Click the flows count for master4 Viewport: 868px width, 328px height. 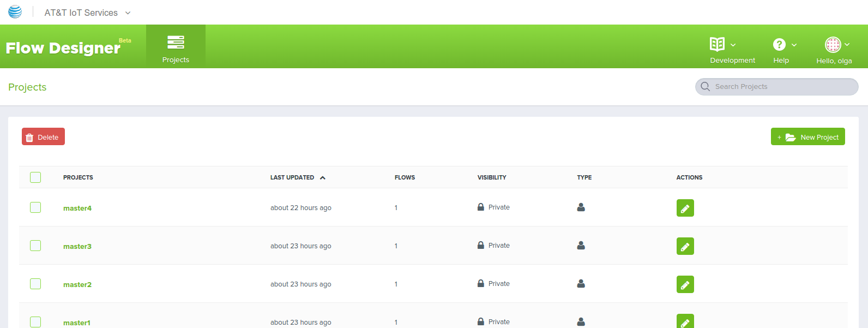pyautogui.click(x=396, y=208)
